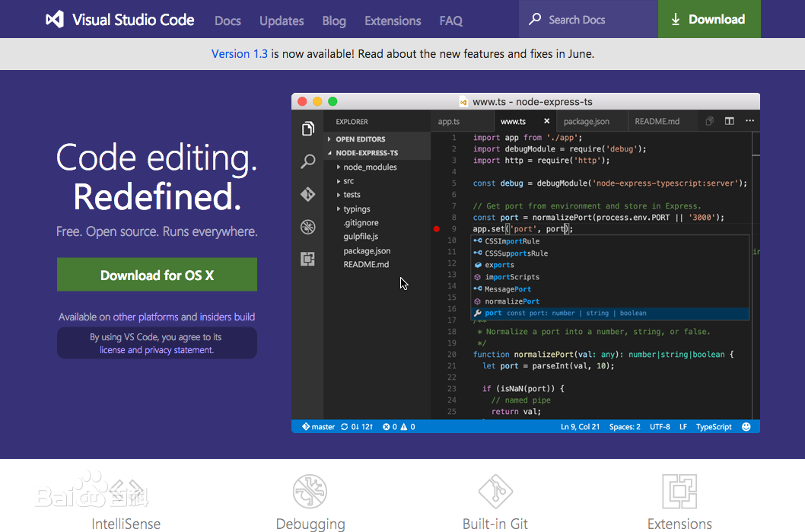Select importScripts in the suggestion list
This screenshot has width=805, height=532.
click(x=610, y=277)
